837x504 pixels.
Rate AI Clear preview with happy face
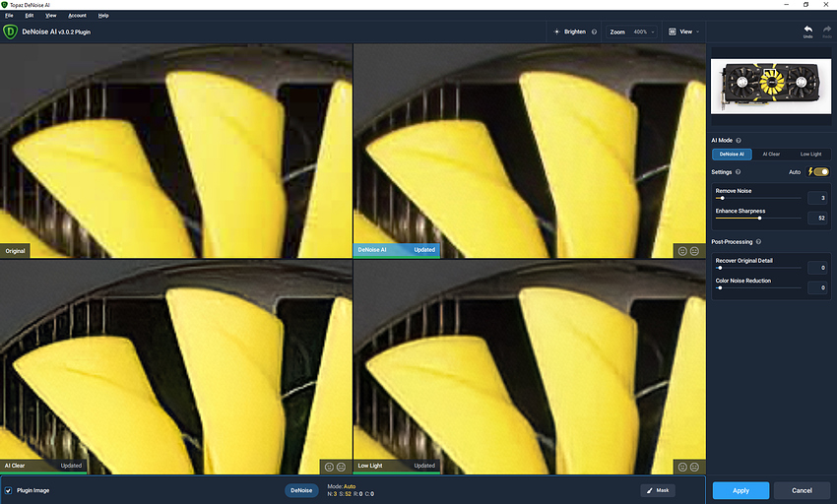(x=329, y=467)
